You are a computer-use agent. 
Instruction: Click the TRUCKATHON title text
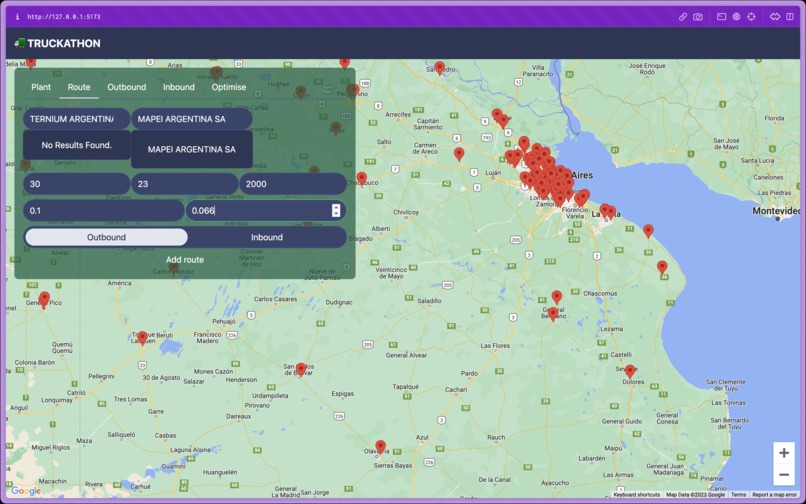64,43
